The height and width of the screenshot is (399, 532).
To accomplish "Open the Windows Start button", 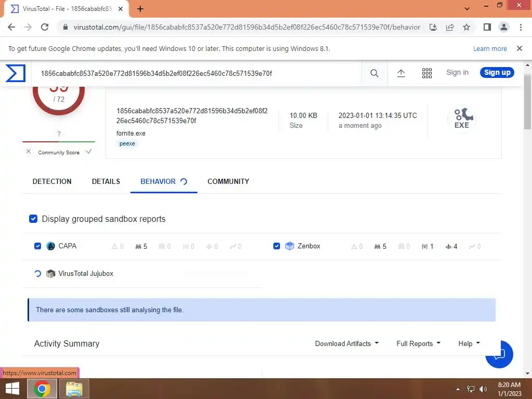I will coord(12,389).
